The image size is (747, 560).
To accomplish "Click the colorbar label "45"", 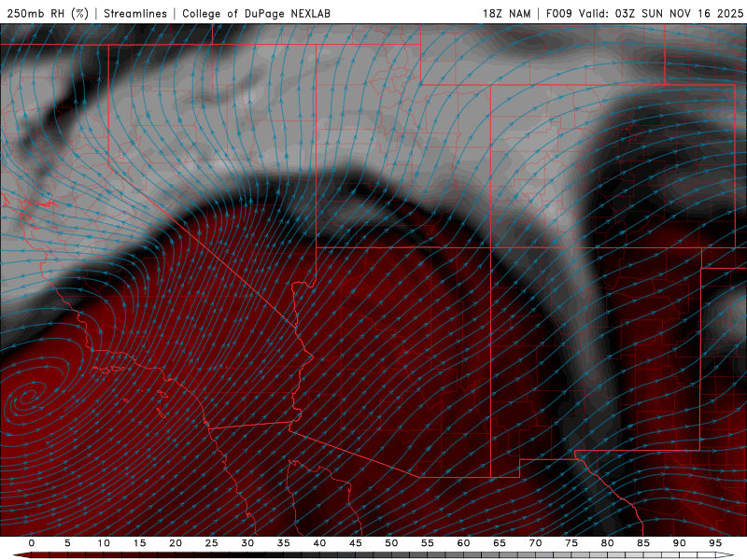I will [x=356, y=543].
